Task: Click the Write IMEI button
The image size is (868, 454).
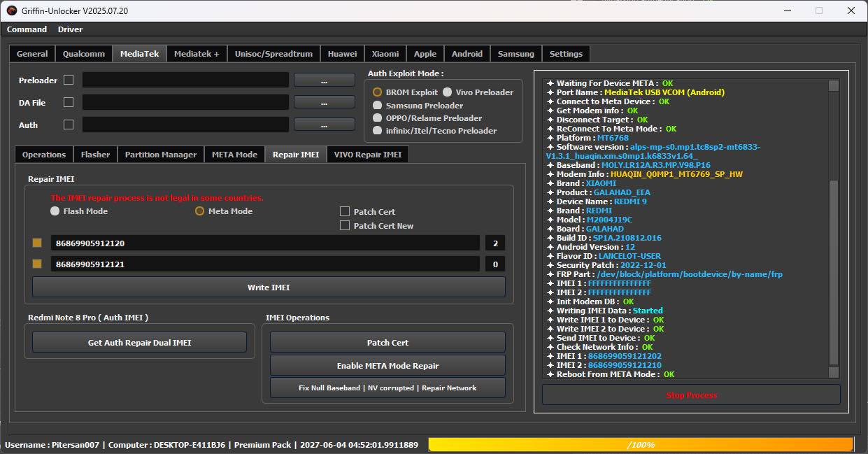Action: tap(269, 287)
